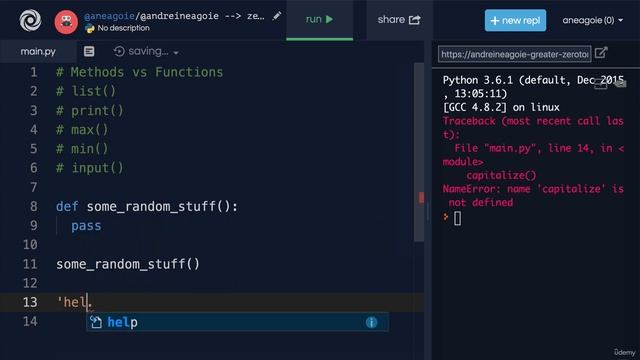Edit repl name with pencil icon
Viewport: 640px width, 360px height.
277,16
